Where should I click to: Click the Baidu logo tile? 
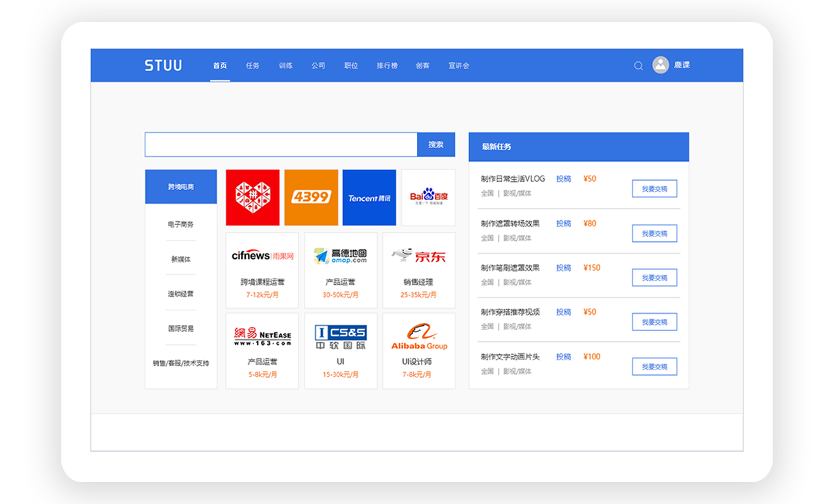pyautogui.click(x=428, y=197)
